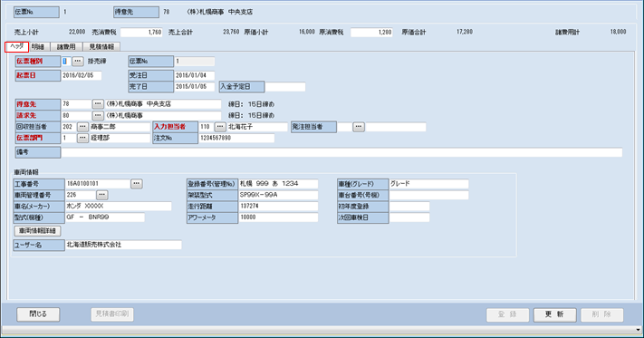This screenshot has height=338, width=644.
Task: Click the 売消費税 field showing 1,760
Action: pos(141,32)
